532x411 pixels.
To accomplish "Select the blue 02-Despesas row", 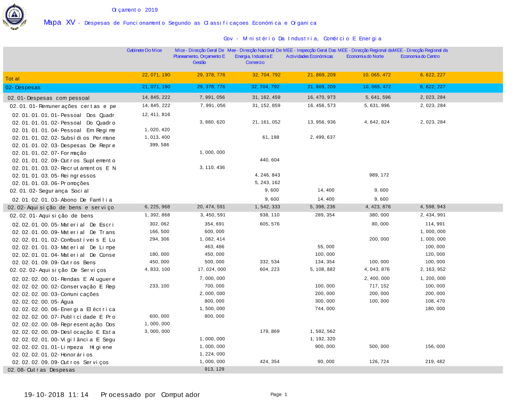I will [23, 87].
